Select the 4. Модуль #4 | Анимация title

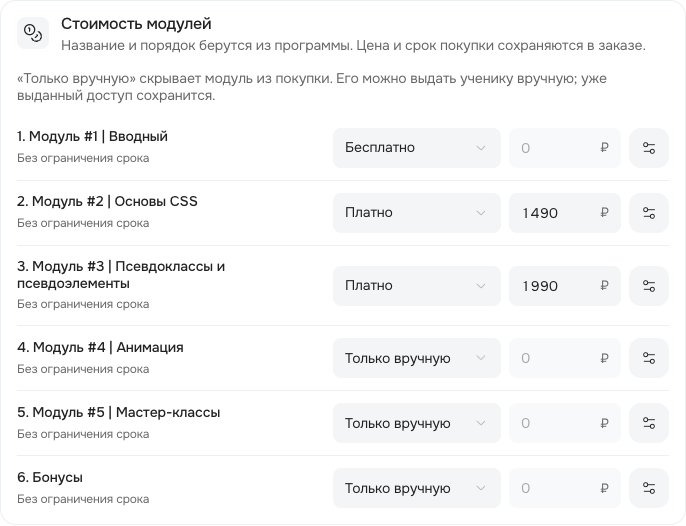click(100, 347)
